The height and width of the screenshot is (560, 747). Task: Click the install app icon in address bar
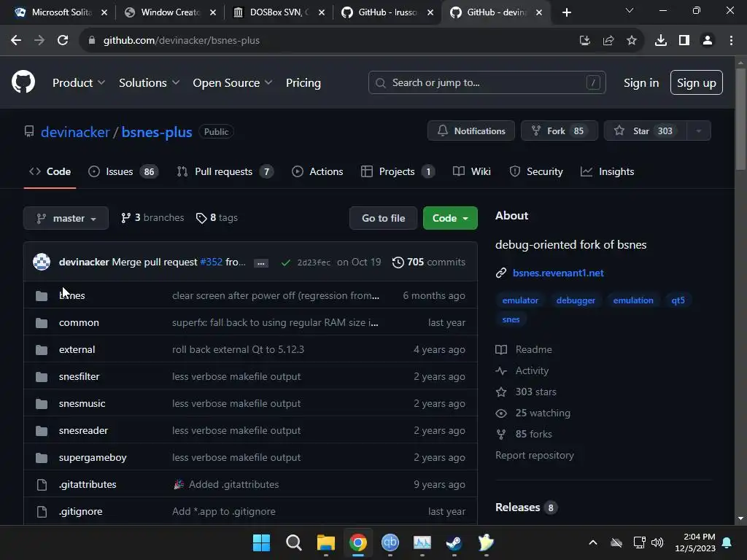pyautogui.click(x=585, y=41)
